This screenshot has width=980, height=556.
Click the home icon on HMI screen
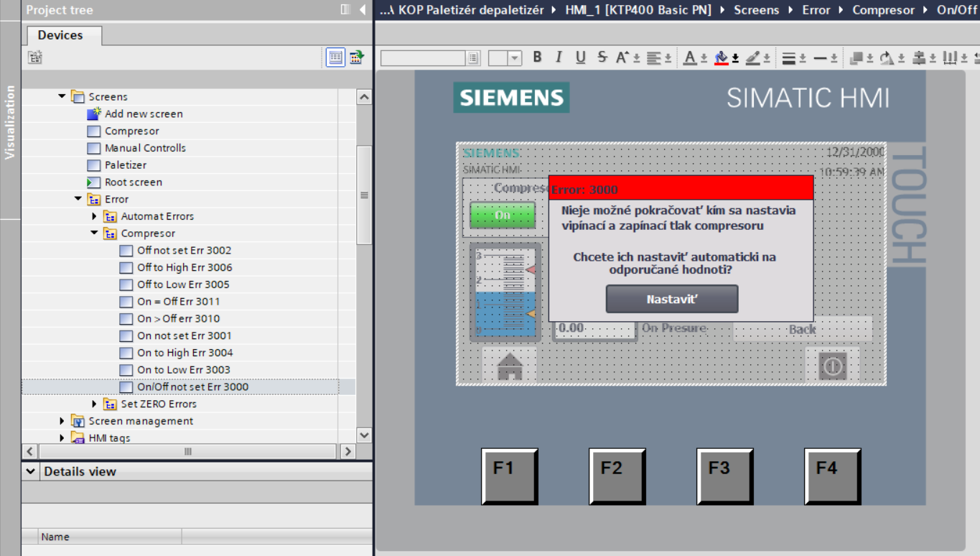coord(510,366)
